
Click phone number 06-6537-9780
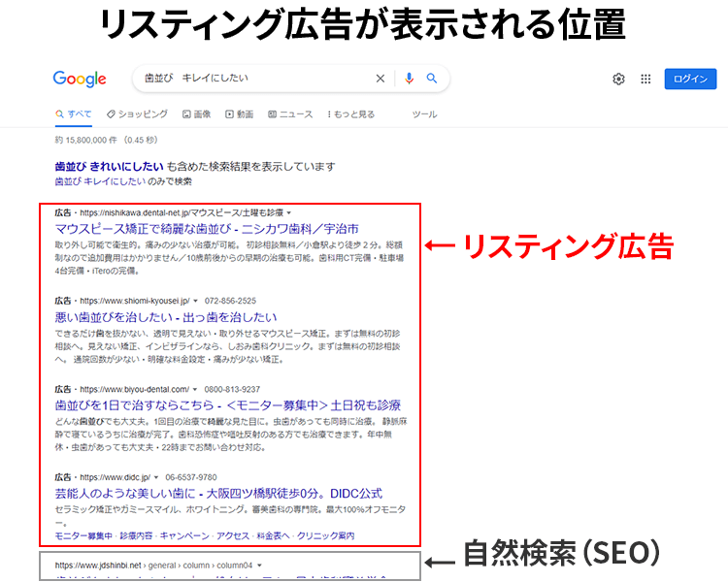coord(191,477)
